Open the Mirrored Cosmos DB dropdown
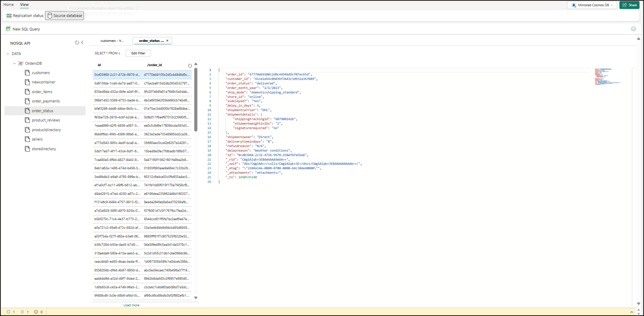The image size is (644, 316). coord(592,5)
